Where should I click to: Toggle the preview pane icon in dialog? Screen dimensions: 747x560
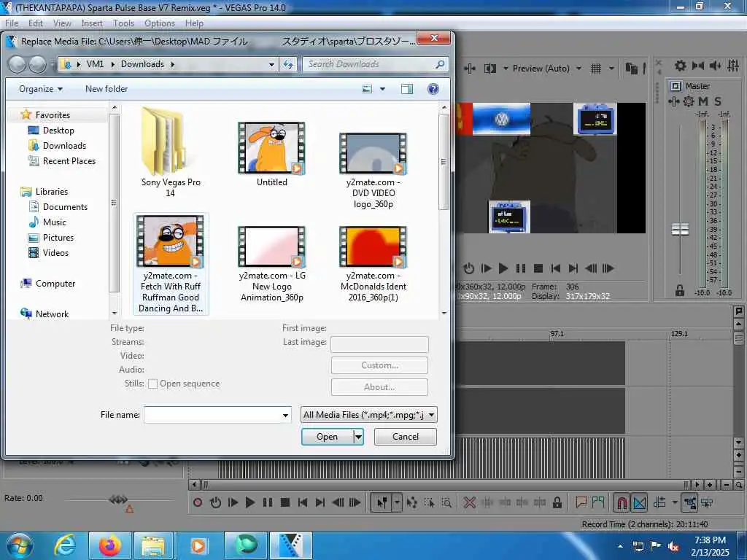407,89
